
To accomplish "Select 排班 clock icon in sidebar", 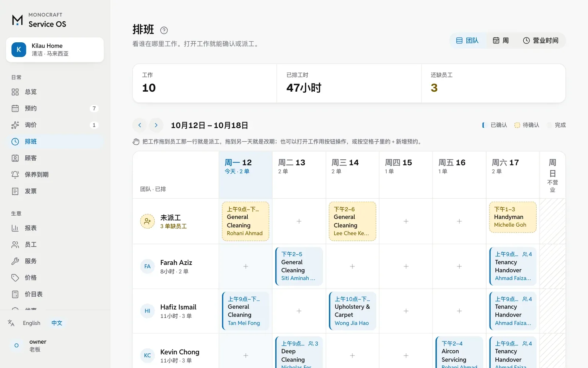I will (15, 142).
